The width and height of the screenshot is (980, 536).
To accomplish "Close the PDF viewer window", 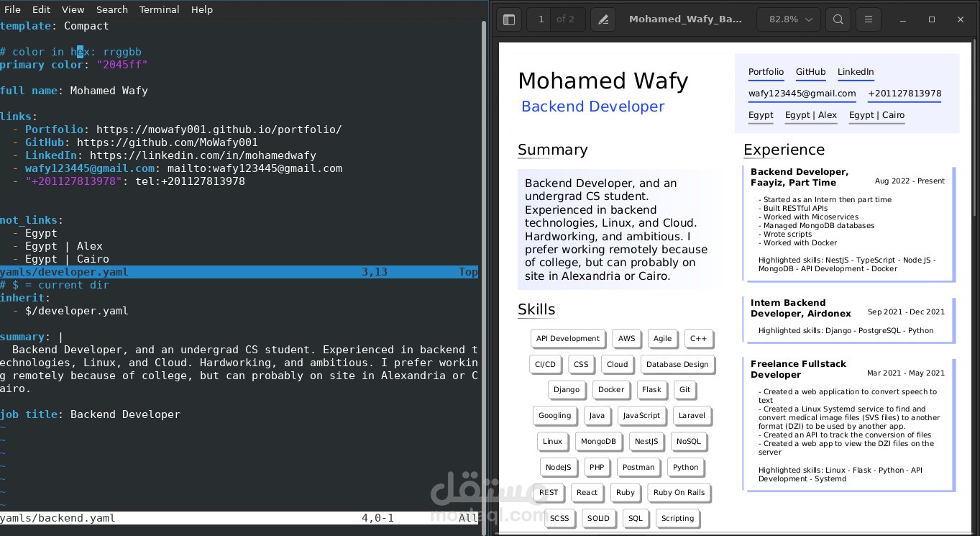I will (960, 19).
